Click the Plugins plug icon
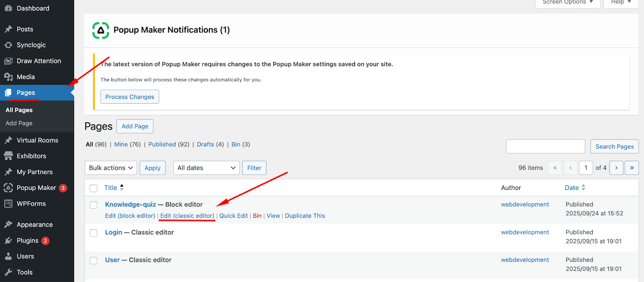The image size is (644, 282). pyautogui.click(x=8, y=241)
